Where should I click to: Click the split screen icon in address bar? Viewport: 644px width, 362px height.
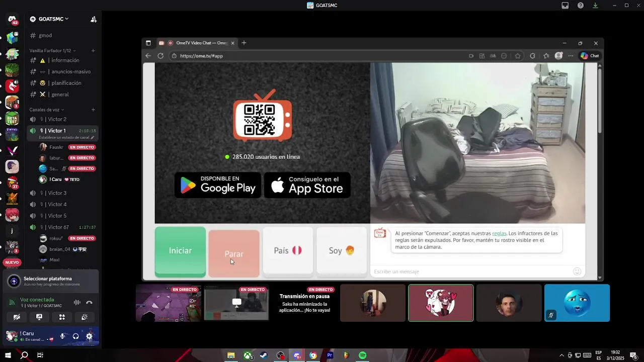click(x=481, y=56)
